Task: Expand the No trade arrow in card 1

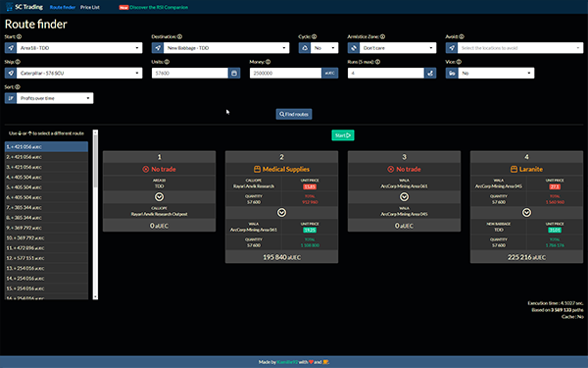Action: coord(159,197)
